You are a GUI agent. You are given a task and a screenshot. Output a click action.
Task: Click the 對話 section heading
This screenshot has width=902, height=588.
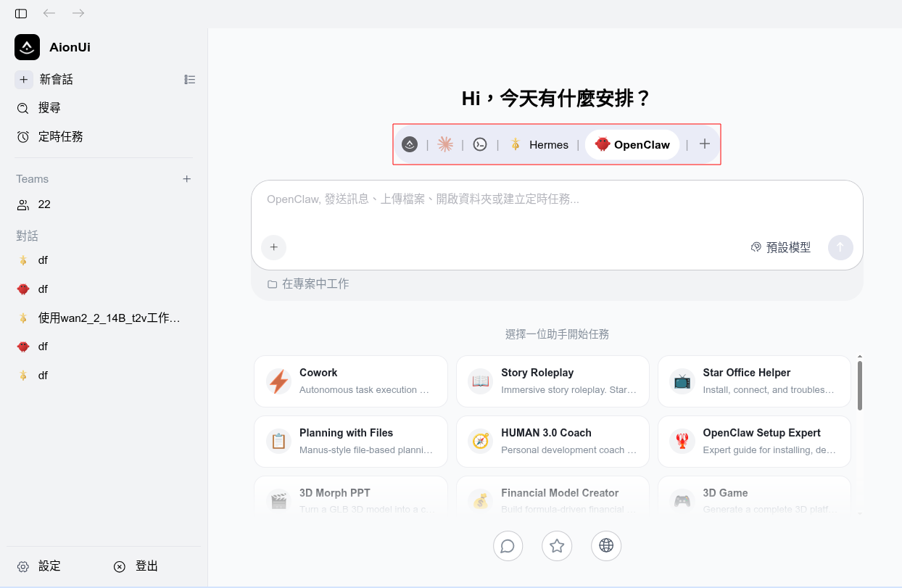coord(27,236)
